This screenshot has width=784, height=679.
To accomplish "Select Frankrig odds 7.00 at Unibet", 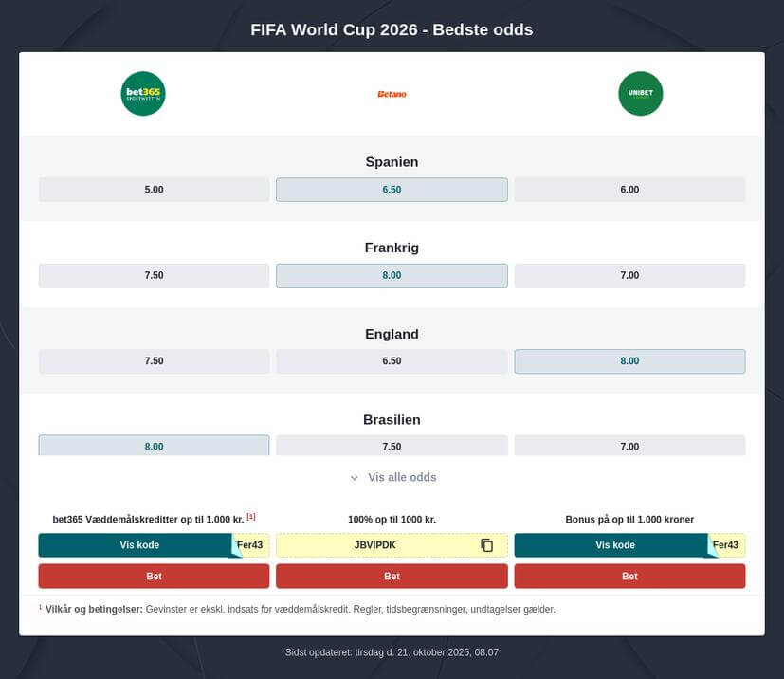I will pos(629,276).
